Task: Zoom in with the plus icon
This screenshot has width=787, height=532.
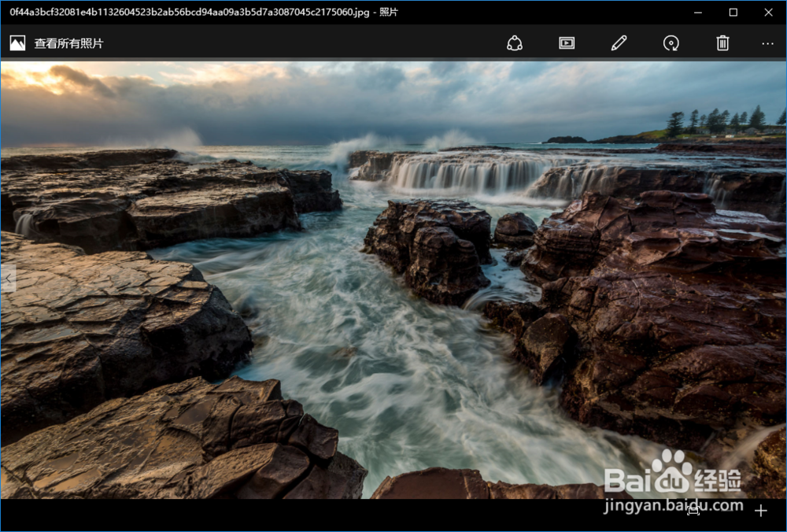Action: (x=761, y=511)
